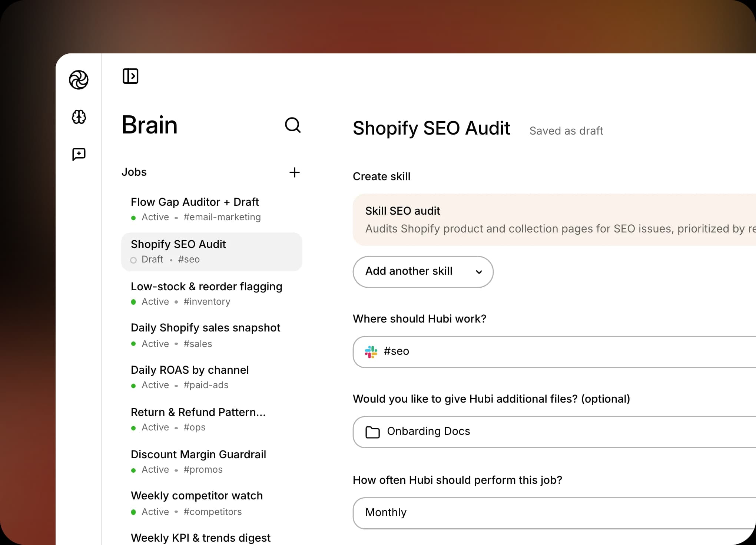Click the #promos channel tag

tap(203, 469)
